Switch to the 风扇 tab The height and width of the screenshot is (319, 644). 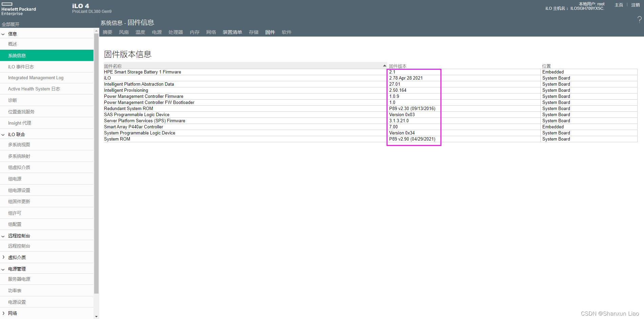(x=124, y=32)
